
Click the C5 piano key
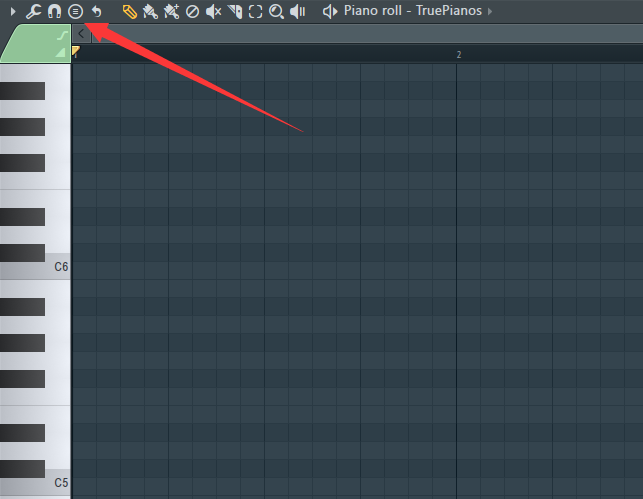tap(35, 483)
